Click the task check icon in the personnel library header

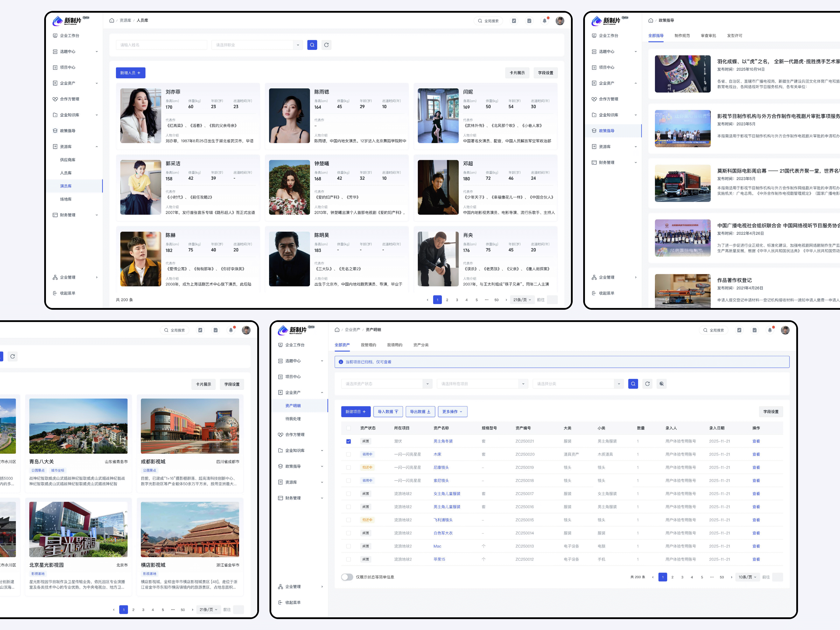coord(529,21)
